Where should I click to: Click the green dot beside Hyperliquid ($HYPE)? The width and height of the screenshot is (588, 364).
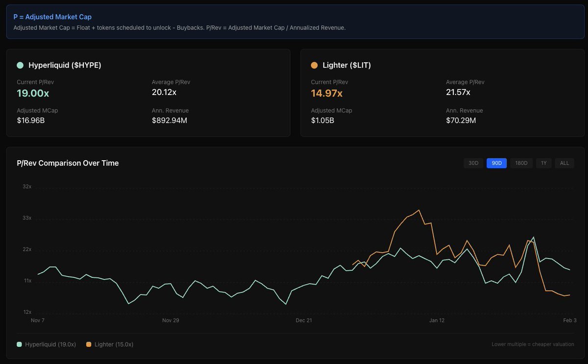[20, 65]
